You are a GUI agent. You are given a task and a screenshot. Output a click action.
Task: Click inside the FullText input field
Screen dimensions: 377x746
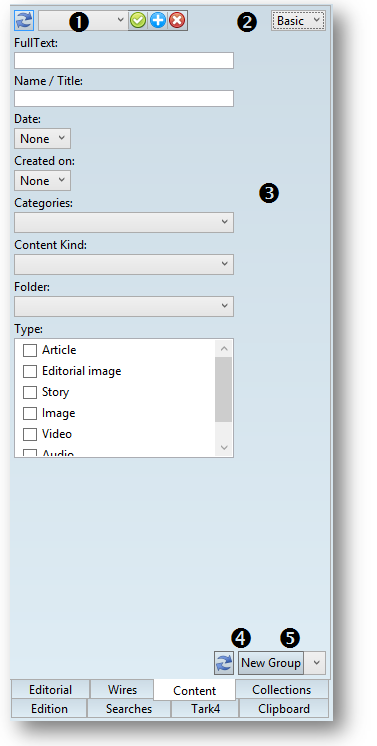click(124, 60)
